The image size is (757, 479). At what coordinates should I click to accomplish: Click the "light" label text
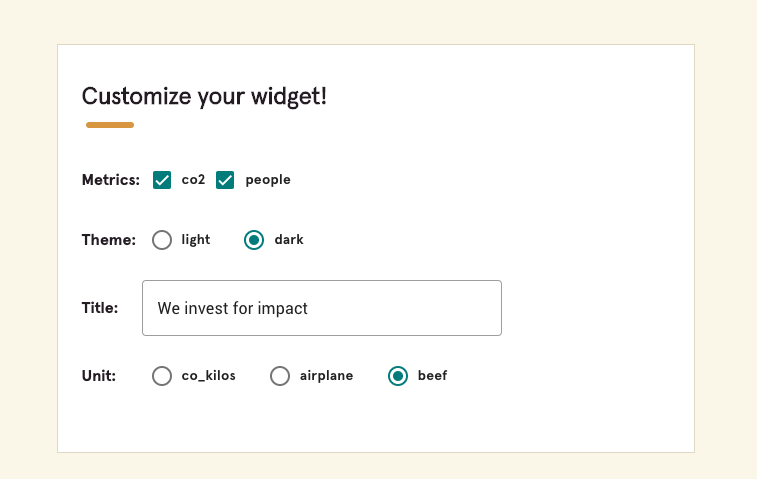196,240
